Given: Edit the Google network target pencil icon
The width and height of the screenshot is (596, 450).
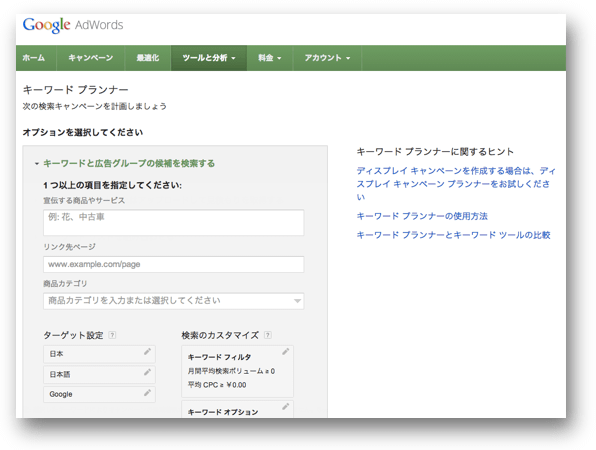Looking at the screenshot, I should tap(147, 393).
